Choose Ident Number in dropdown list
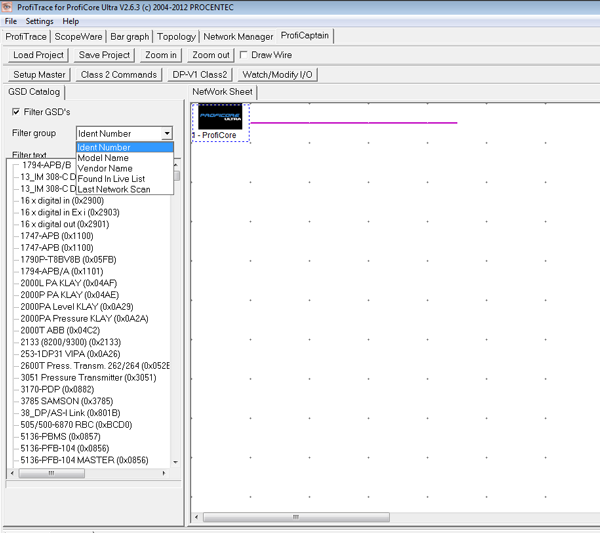Viewport: 600px width, 533px height. click(125, 147)
